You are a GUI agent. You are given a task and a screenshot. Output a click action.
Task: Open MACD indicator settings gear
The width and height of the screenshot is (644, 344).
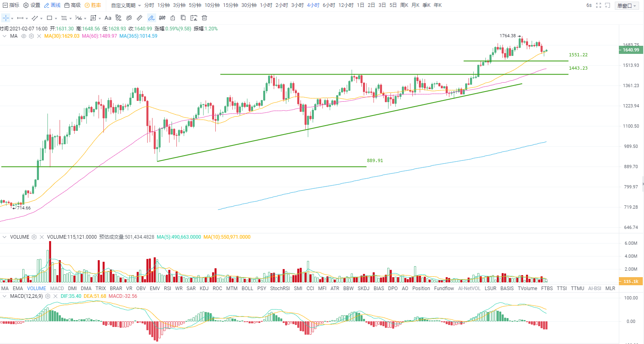48,296
